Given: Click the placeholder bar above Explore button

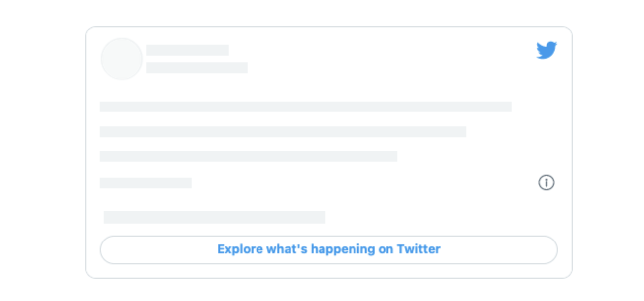Looking at the screenshot, I should point(214,217).
